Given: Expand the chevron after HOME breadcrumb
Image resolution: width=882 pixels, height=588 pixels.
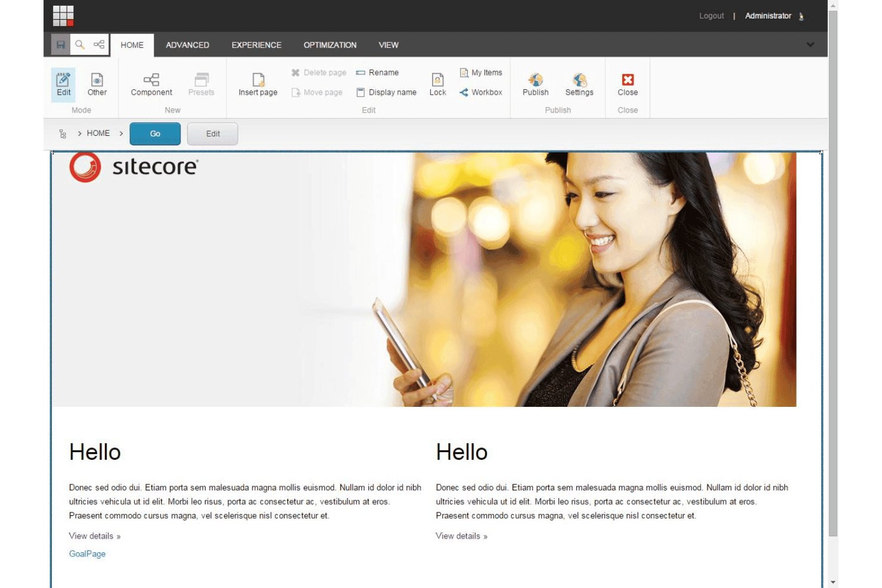Looking at the screenshot, I should (121, 133).
